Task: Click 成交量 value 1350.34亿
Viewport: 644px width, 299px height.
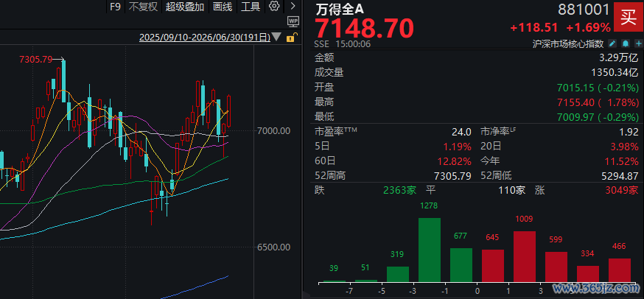Action: (615, 73)
